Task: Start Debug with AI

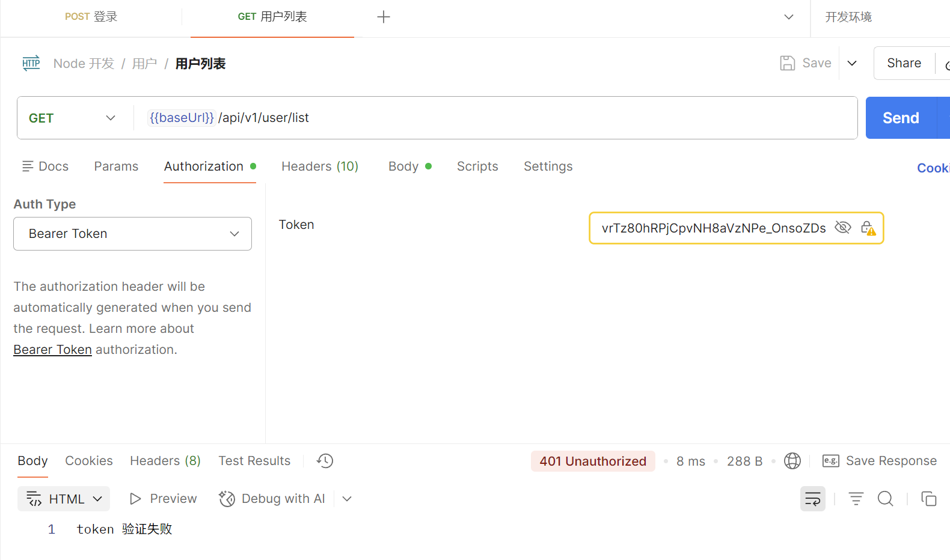Action: pyautogui.click(x=272, y=499)
